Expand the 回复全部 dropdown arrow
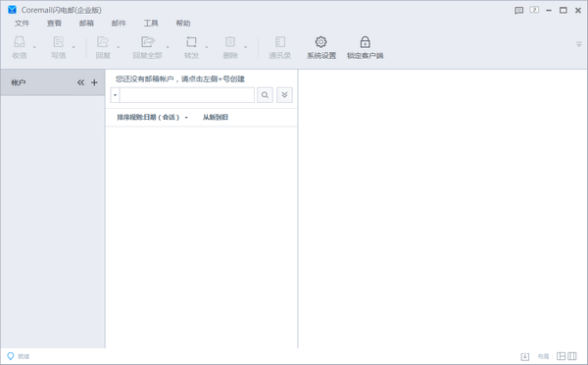Image resolution: width=588 pixels, height=365 pixels. click(168, 47)
